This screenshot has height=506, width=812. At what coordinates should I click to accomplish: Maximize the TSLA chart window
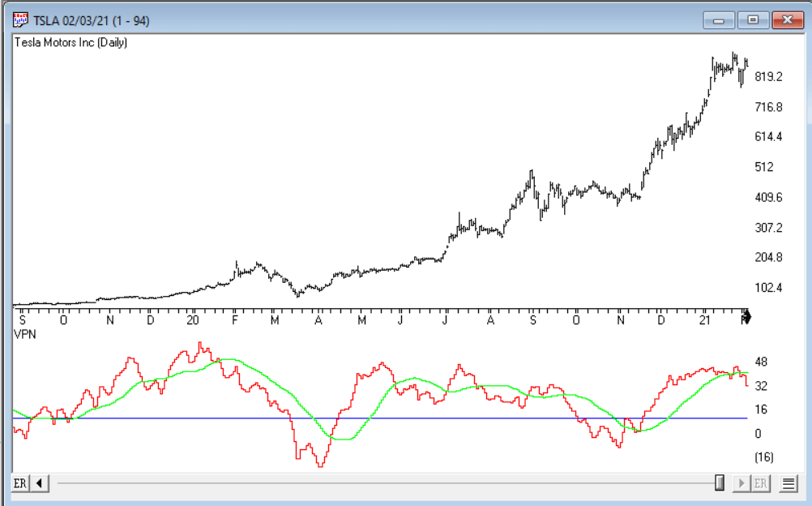753,20
